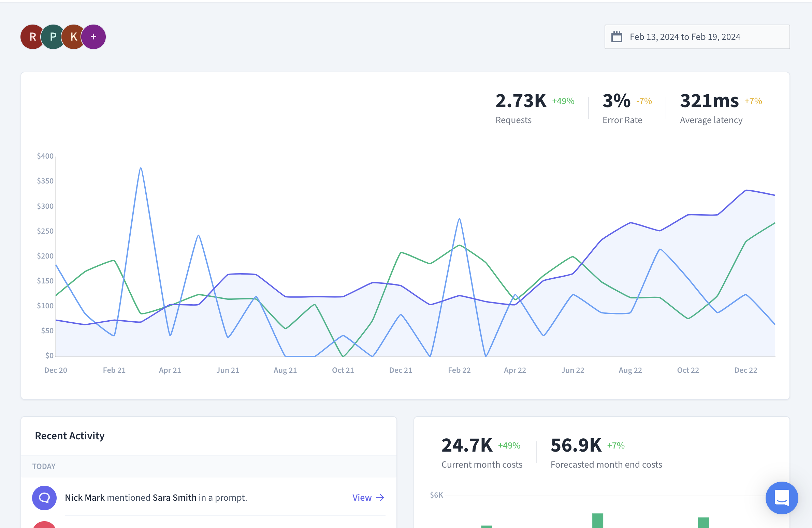Click the K user avatar
812x528 pixels.
73,37
